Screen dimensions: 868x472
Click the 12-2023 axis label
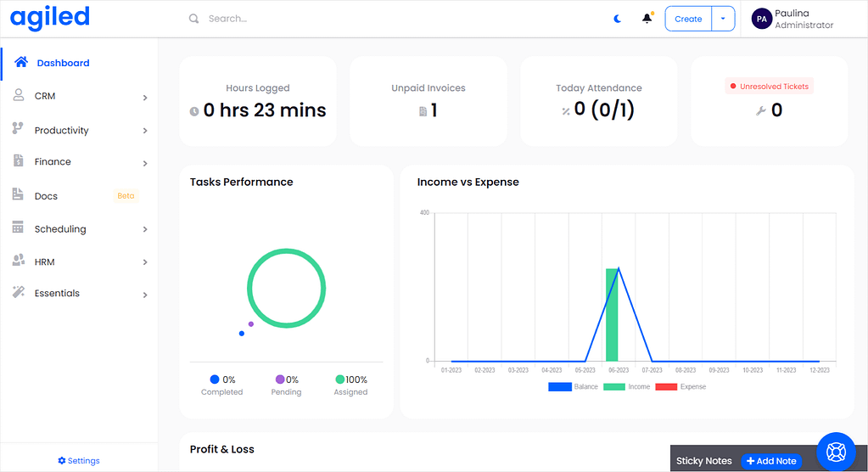point(820,370)
